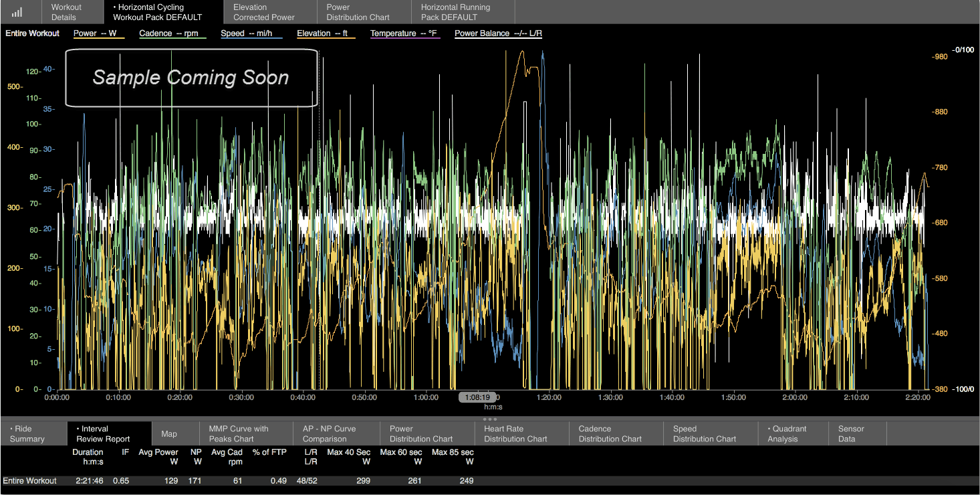
Task: Click the NP W column header
Action: click(196, 457)
